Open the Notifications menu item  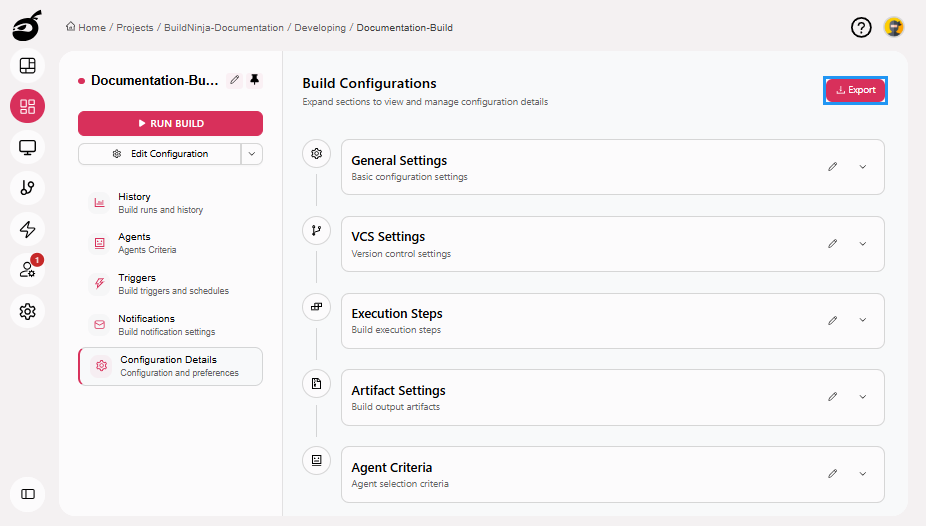click(x=170, y=325)
